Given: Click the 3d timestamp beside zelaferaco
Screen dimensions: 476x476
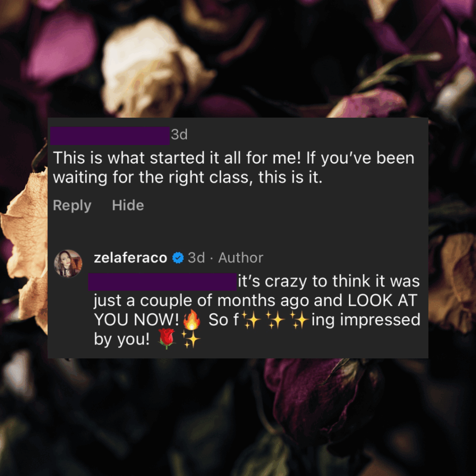Looking at the screenshot, I should (196, 258).
